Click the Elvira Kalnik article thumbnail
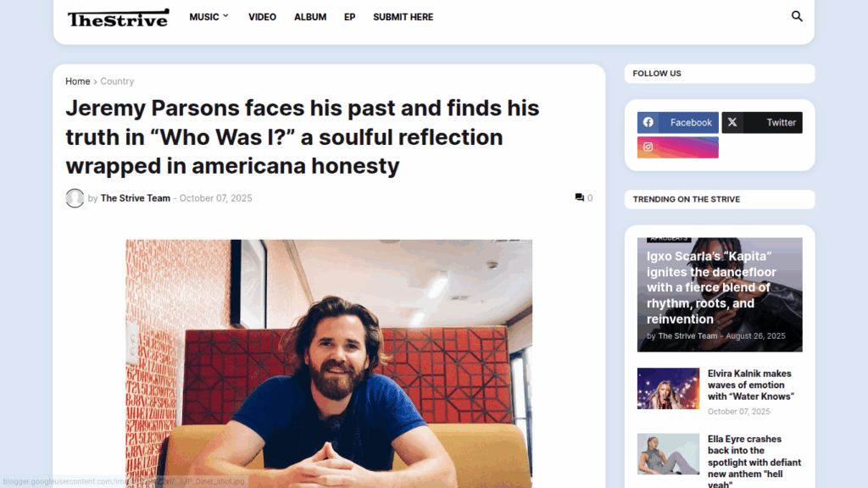Image resolution: width=868 pixels, height=488 pixels. coord(668,389)
